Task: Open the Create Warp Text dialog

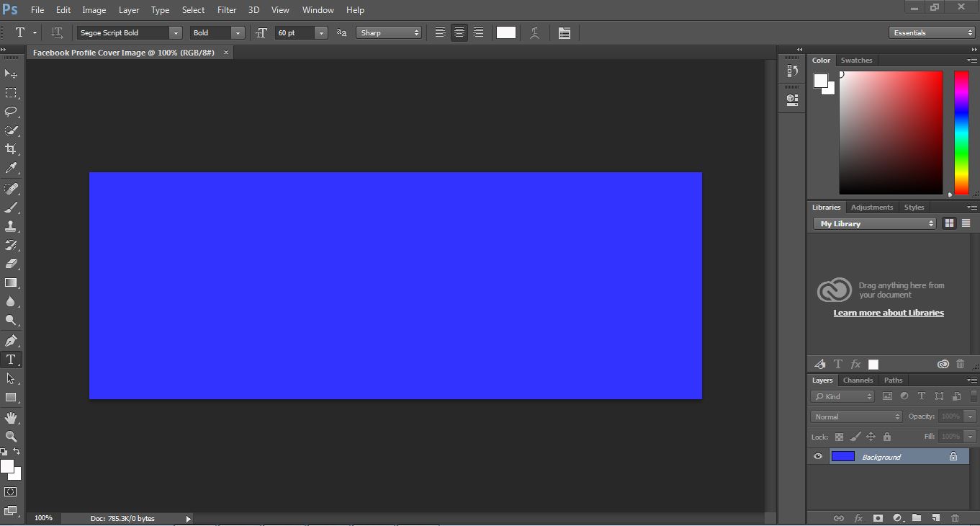Action: click(535, 32)
